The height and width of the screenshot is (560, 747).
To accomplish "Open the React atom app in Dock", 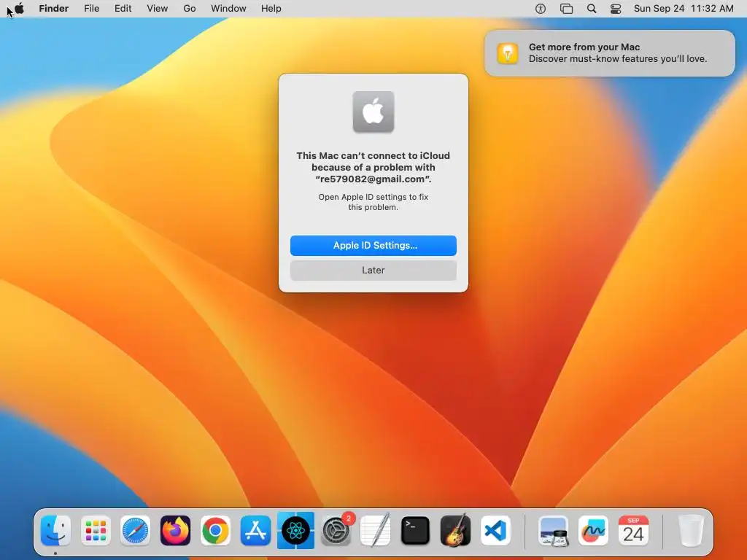I will click(x=295, y=530).
